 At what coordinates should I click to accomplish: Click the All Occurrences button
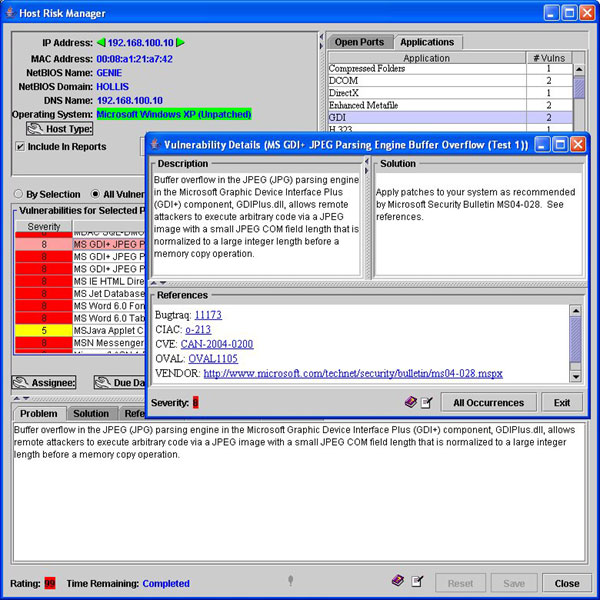click(487, 402)
